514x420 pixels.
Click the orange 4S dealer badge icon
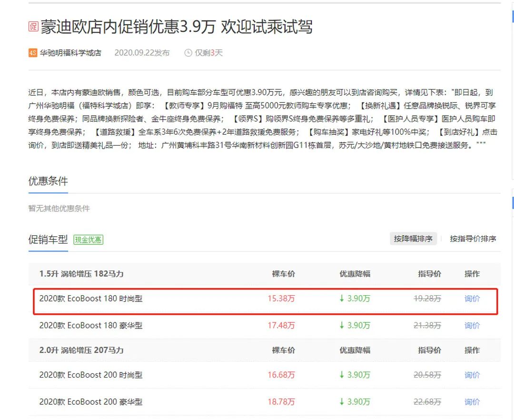tap(32, 53)
